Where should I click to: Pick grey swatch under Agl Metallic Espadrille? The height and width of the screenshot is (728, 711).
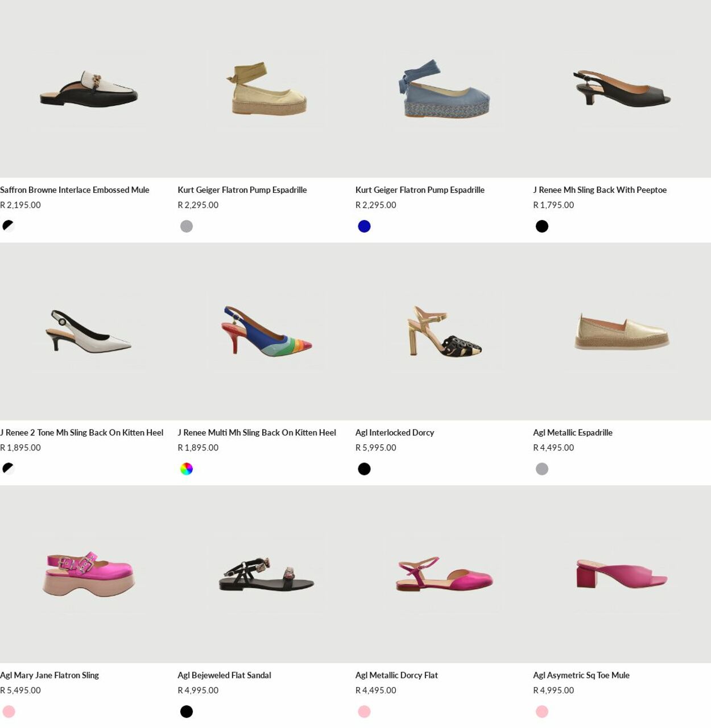click(x=542, y=469)
